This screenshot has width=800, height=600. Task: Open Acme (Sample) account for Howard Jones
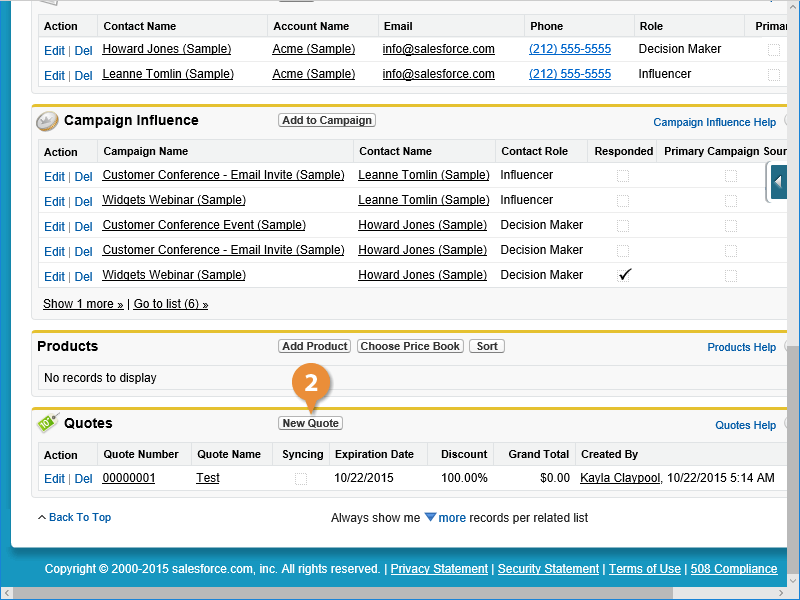coord(314,49)
